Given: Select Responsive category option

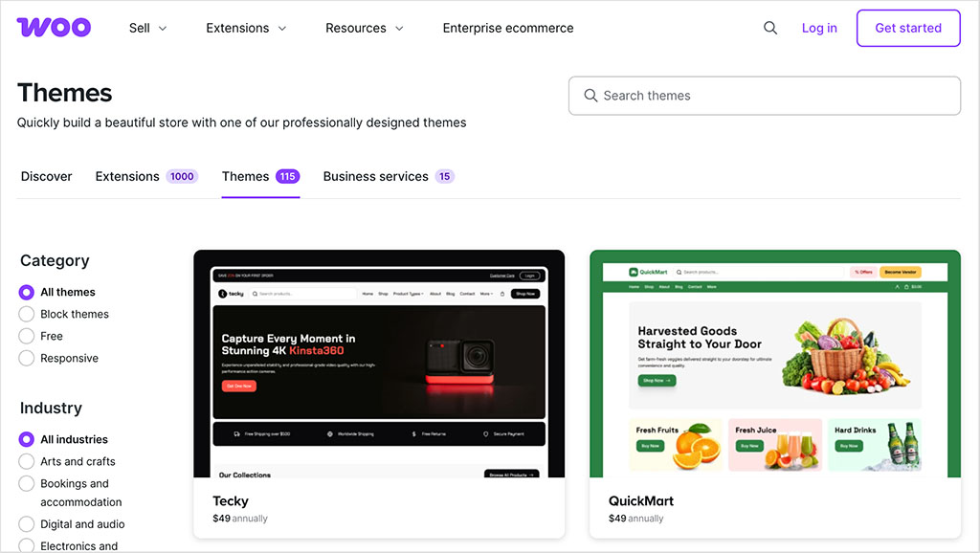Looking at the screenshot, I should coord(27,358).
